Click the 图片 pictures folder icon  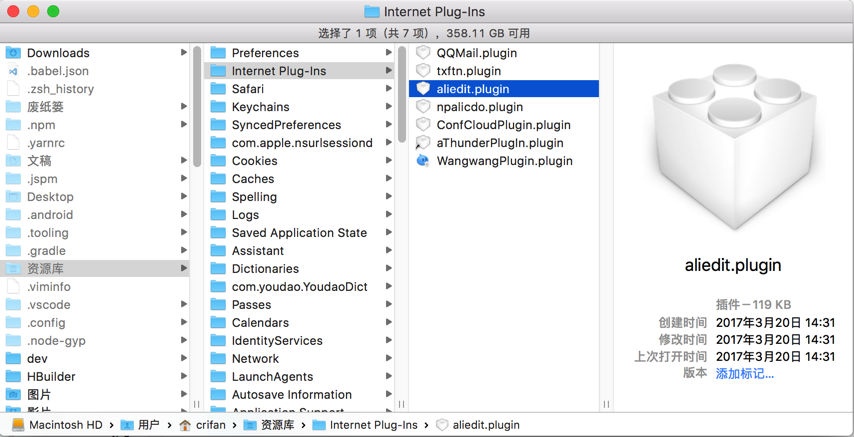point(14,394)
